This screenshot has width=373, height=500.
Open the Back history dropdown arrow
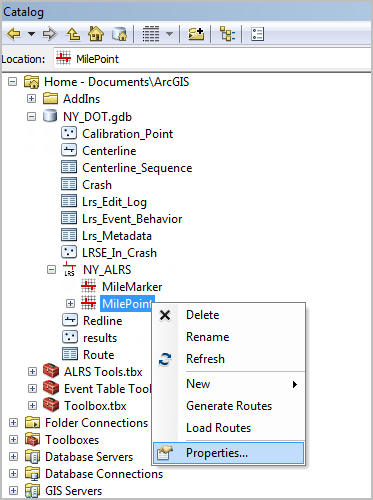[31, 34]
